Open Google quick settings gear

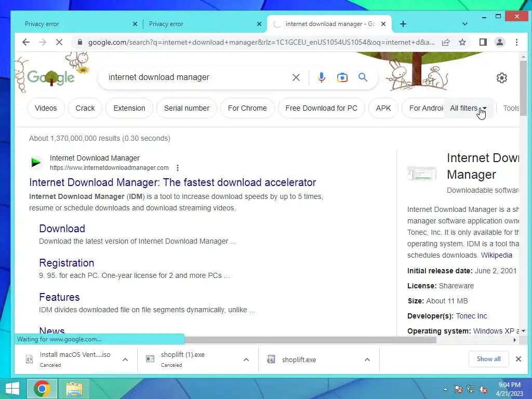501,78
